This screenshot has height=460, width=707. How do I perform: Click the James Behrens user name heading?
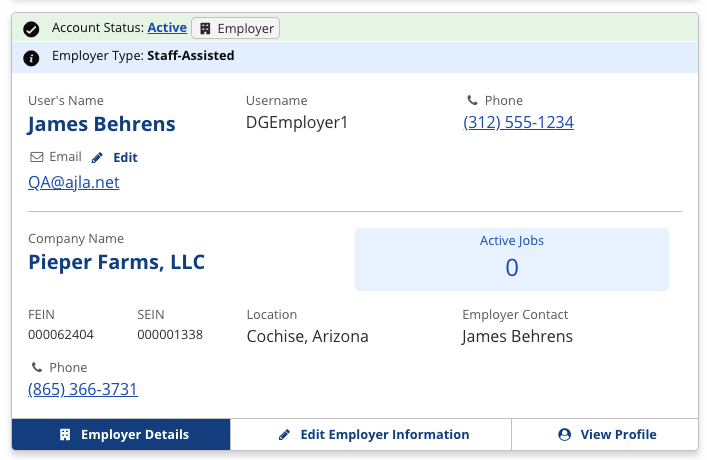point(101,124)
